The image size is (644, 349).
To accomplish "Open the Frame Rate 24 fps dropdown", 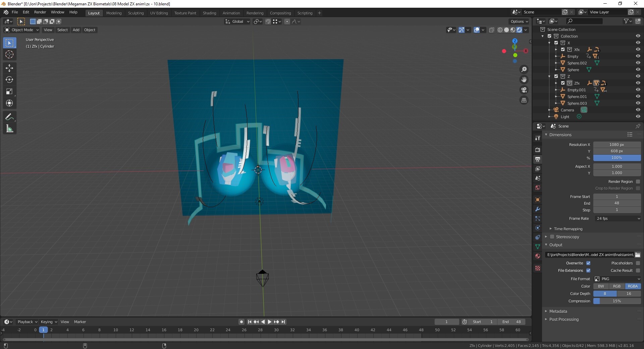I will [618, 218].
